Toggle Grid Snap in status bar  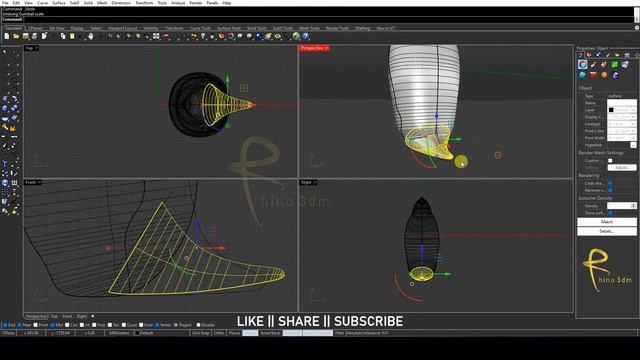(201, 333)
